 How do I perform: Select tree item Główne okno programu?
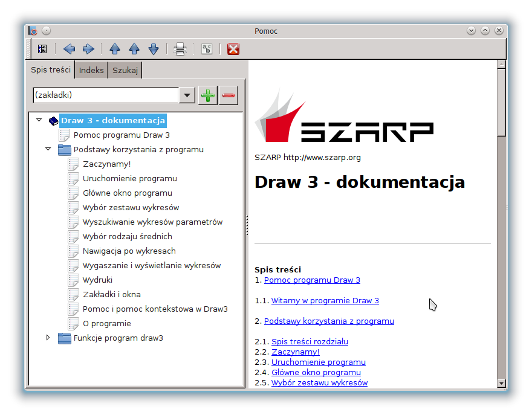128,193
